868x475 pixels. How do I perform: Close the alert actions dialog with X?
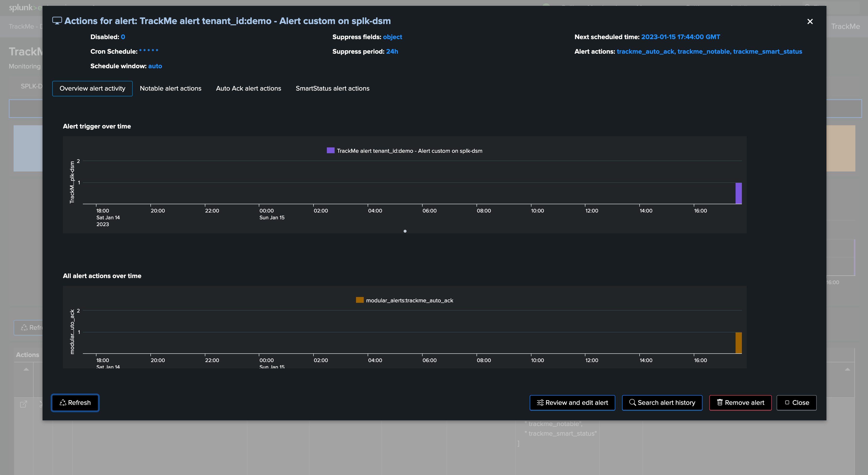(x=810, y=22)
